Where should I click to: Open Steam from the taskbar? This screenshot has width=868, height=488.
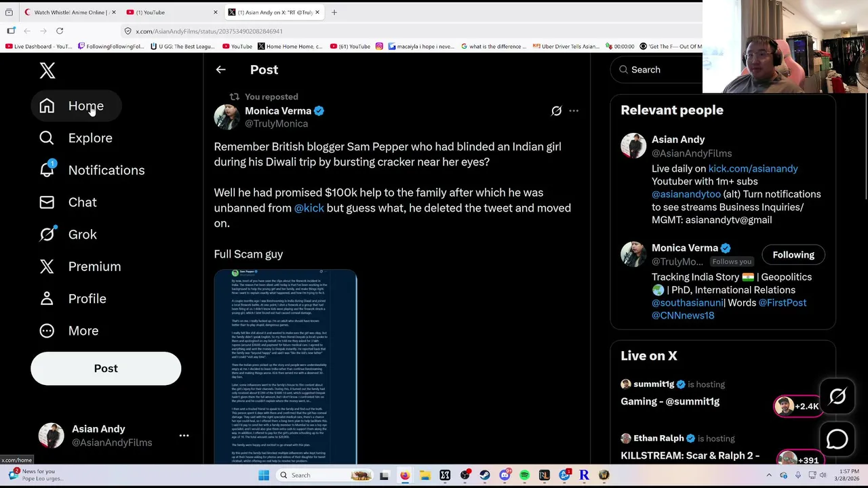pyautogui.click(x=484, y=475)
